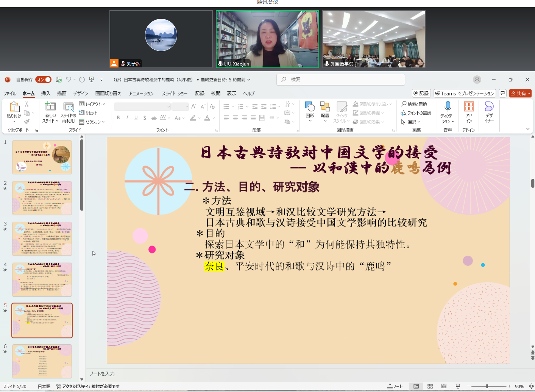
Task: Select the Shapes gallery icon
Action: click(x=310, y=106)
